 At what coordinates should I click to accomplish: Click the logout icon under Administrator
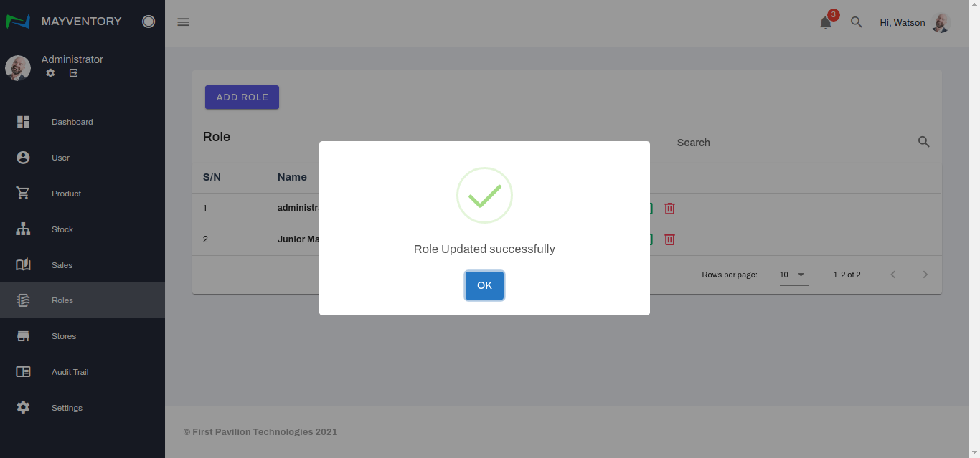73,73
